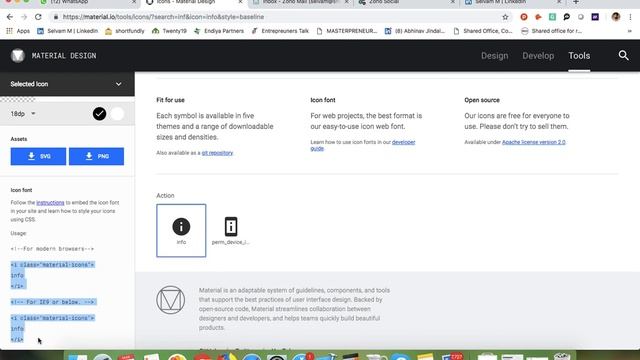Image resolution: width=640 pixels, height=360 pixels.
Task: Open the Entrepreneurs Talk bookmark
Action: (x=280, y=31)
